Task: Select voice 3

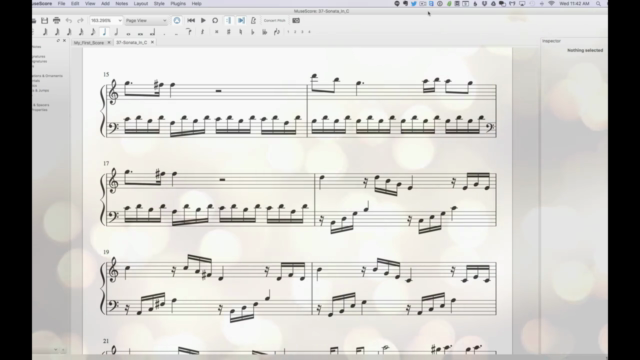Action: pyautogui.click(x=302, y=32)
